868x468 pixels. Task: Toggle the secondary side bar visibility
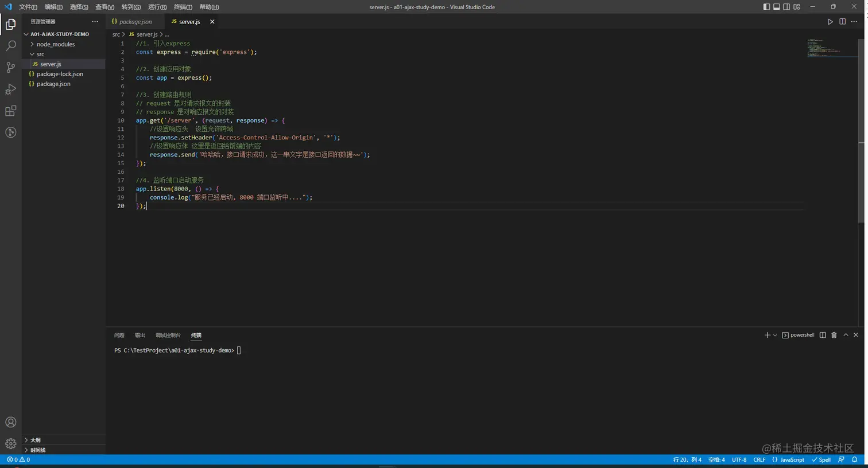click(x=786, y=7)
